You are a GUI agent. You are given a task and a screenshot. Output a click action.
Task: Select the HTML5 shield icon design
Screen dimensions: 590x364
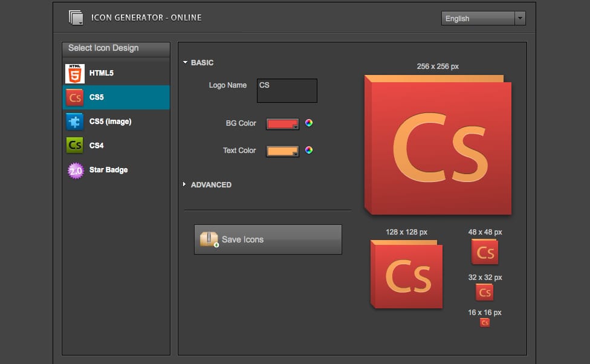point(75,73)
